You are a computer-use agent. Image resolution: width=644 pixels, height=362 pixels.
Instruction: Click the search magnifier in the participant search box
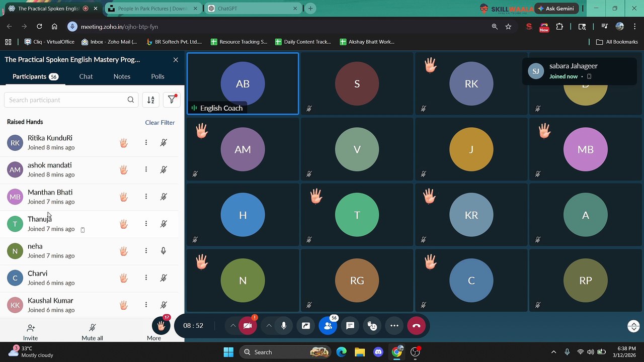[131, 100]
